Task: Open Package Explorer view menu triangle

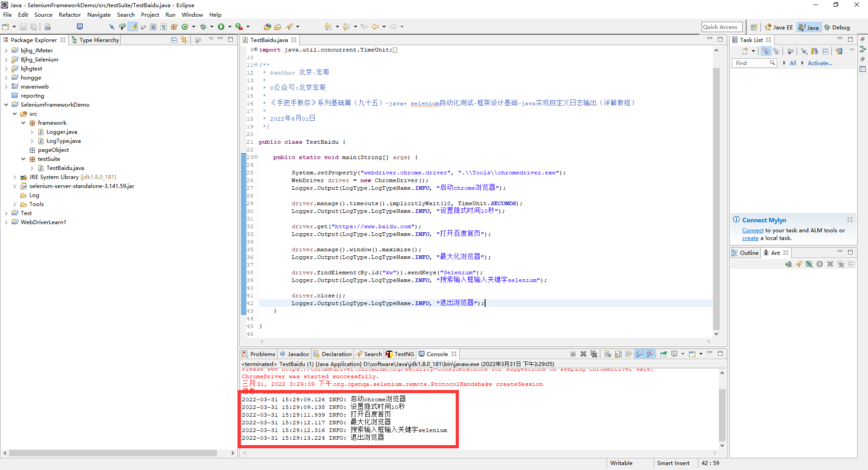Action: (x=211, y=39)
